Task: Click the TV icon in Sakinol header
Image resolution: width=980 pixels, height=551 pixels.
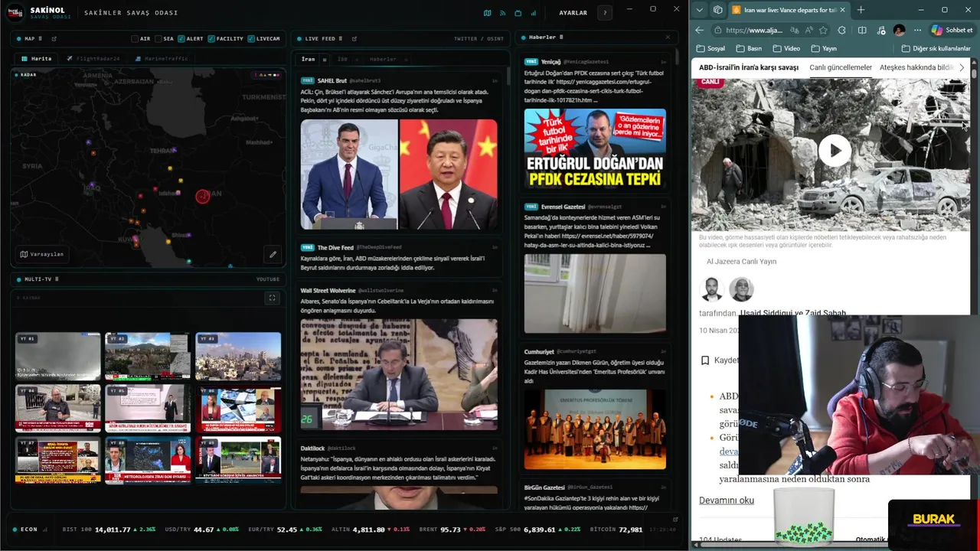Action: (518, 13)
